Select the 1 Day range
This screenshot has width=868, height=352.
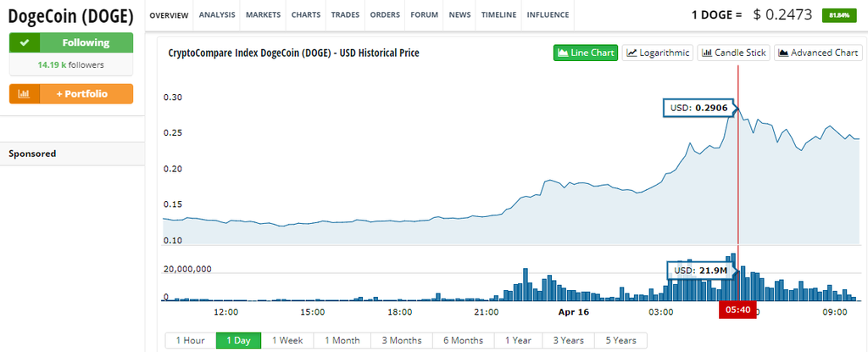pos(238,340)
